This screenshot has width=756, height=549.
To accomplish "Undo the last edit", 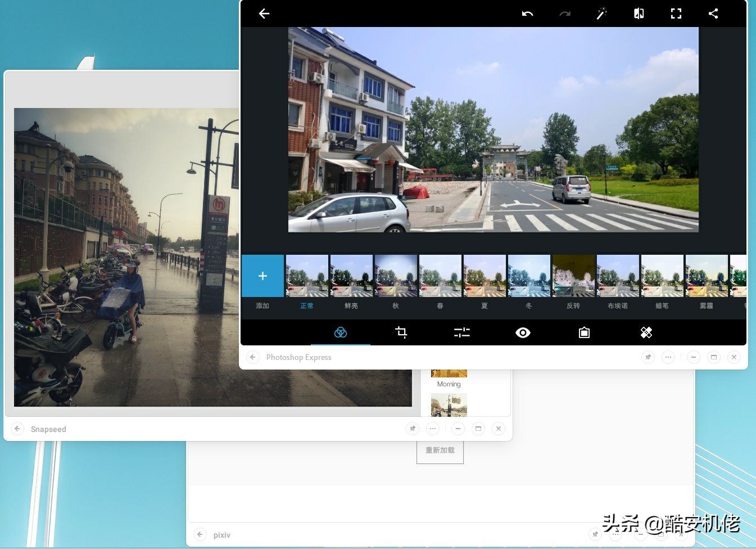I will (527, 13).
